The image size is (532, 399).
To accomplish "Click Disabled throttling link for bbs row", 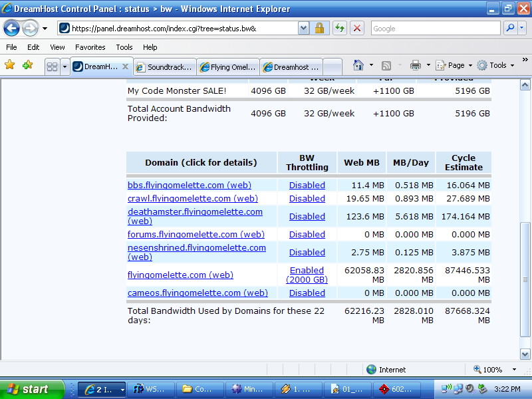I will pos(307,185).
